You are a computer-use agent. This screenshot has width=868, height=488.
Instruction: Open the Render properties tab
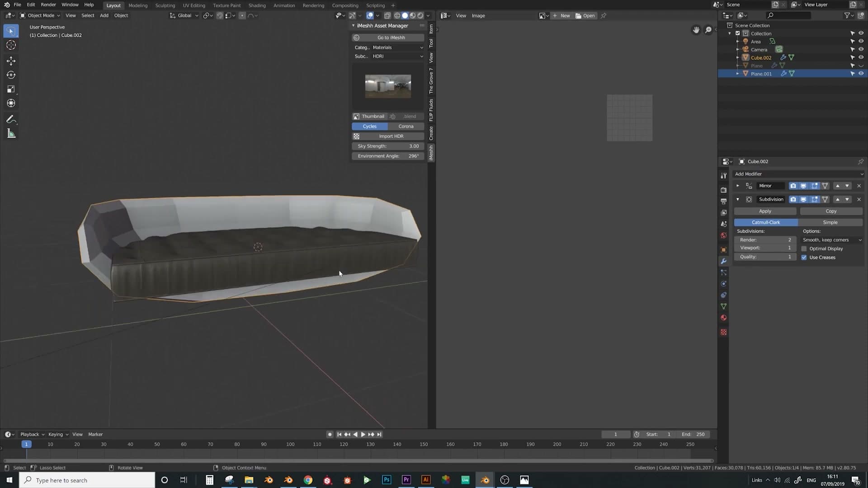click(723, 190)
